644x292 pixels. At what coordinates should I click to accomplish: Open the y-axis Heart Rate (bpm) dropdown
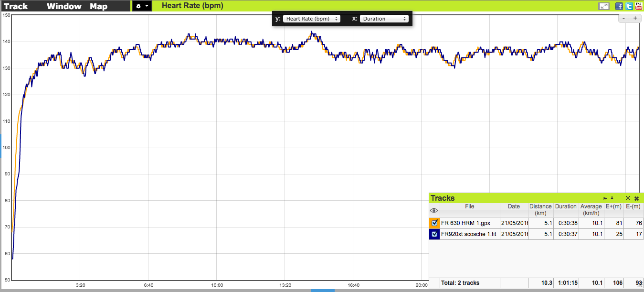pos(311,19)
